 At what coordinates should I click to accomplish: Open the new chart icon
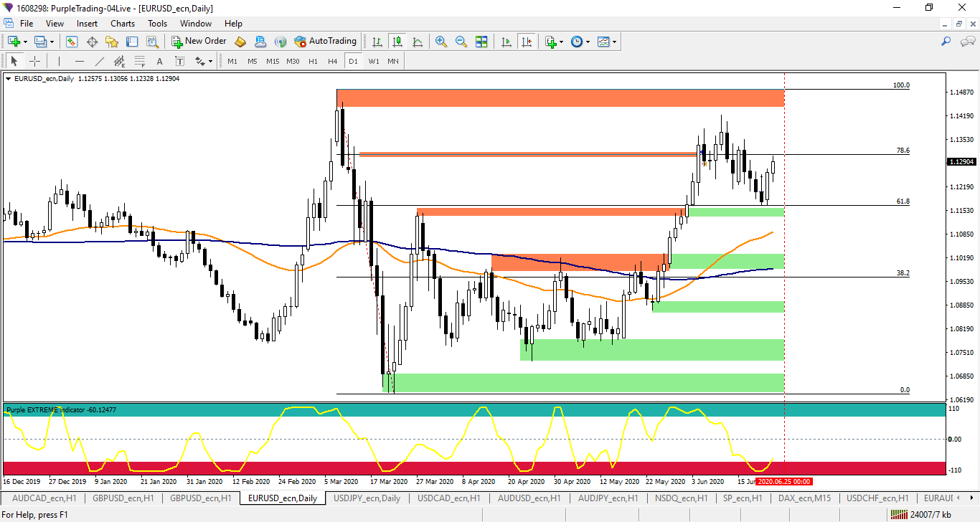[14, 42]
